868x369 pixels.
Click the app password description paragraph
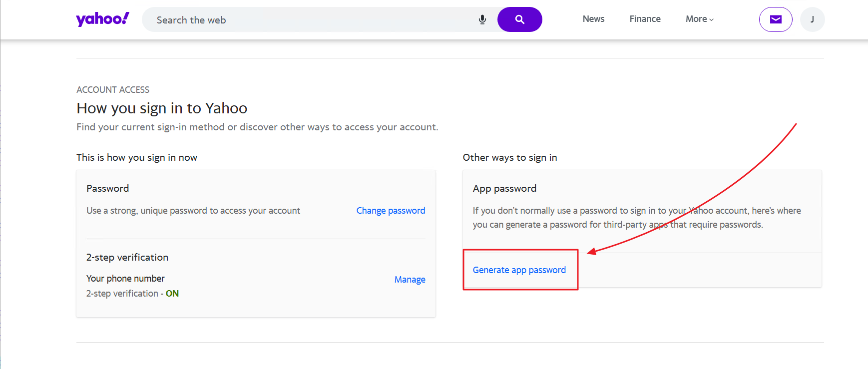pos(637,218)
